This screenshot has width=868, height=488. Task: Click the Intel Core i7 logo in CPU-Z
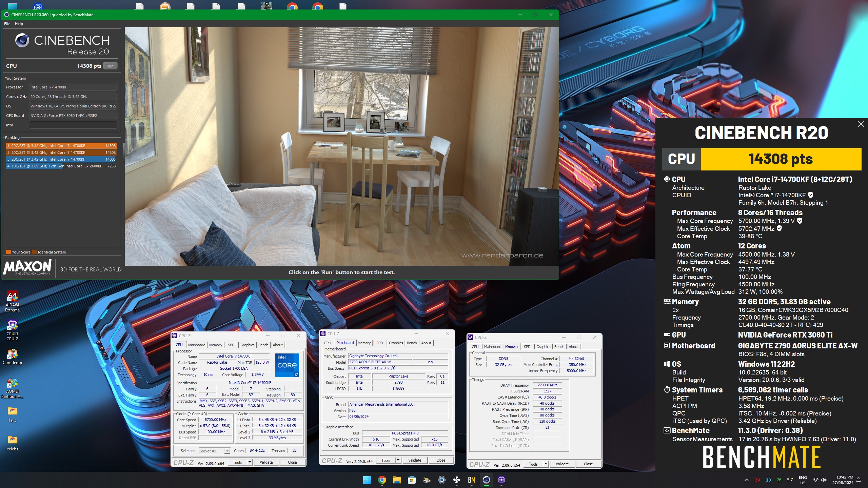point(287,365)
